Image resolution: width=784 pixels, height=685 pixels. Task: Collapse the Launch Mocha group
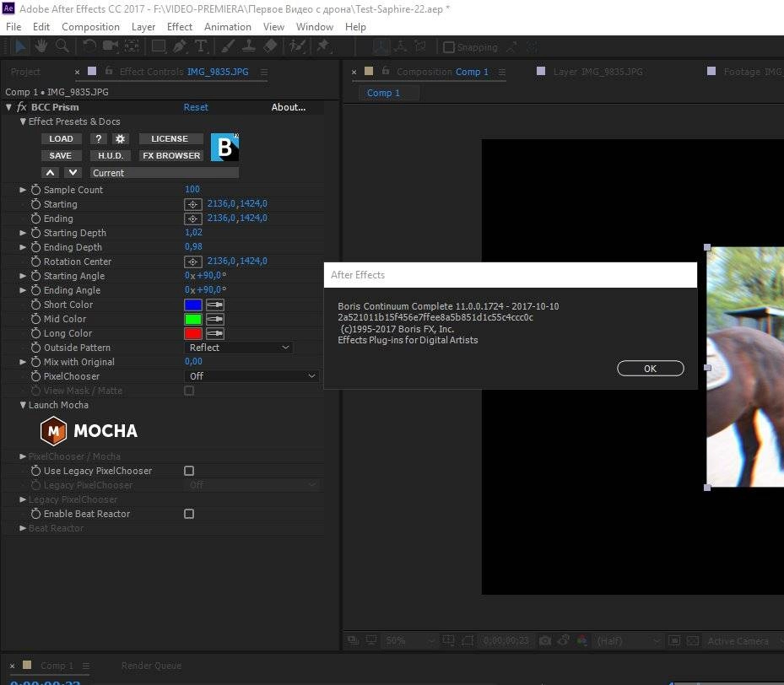point(23,405)
